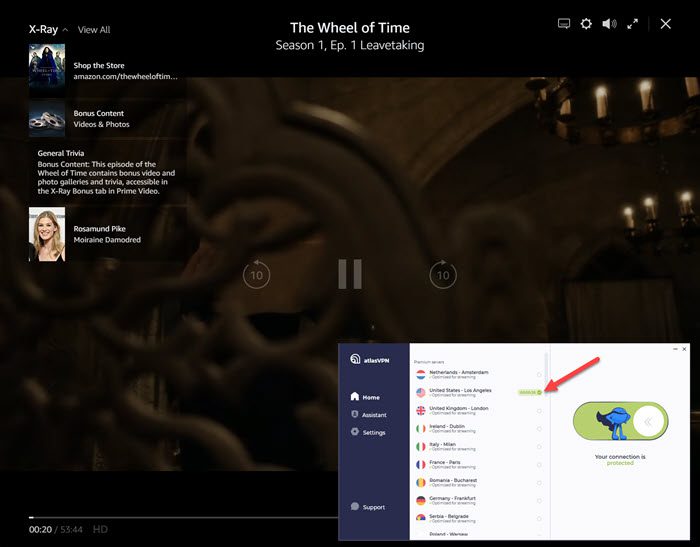Select the France - Paris server

(x=479, y=464)
